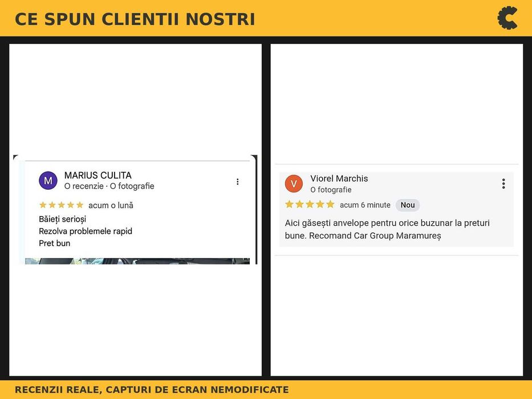Click the five-star rating beside "acum o lună"
The width and height of the screenshot is (532, 399).
(x=61, y=205)
